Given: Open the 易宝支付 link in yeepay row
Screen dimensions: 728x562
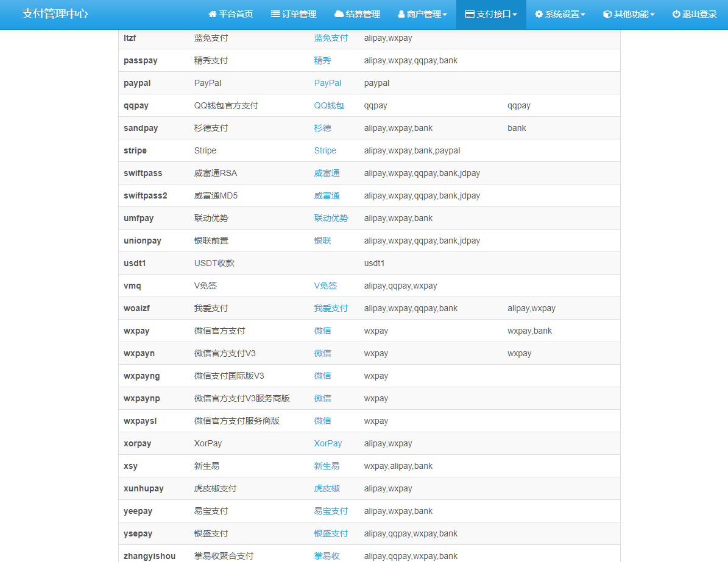Looking at the screenshot, I should pos(331,511).
